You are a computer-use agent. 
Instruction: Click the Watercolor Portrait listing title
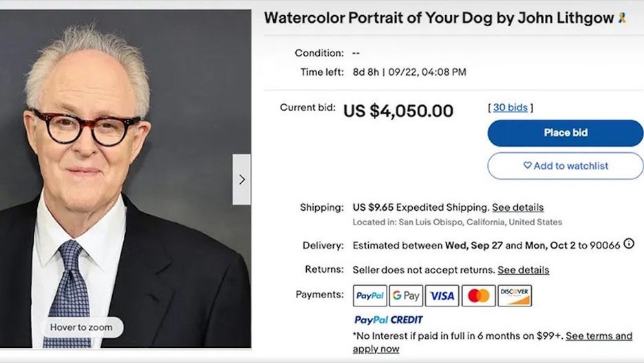[438, 18]
